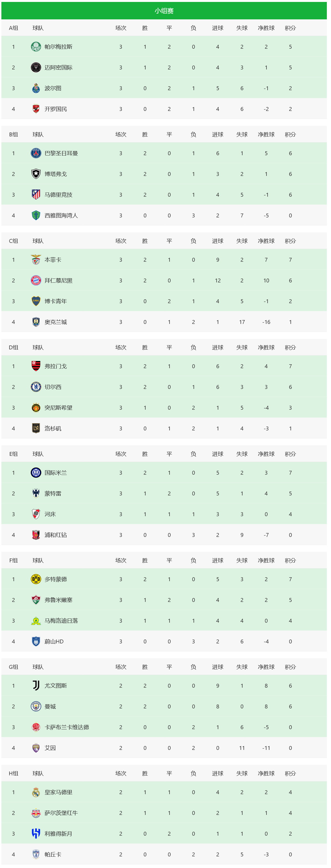Open the 本菲卡 team page link
Image resolution: width=331 pixels, height=868 pixels.
pos(53,260)
